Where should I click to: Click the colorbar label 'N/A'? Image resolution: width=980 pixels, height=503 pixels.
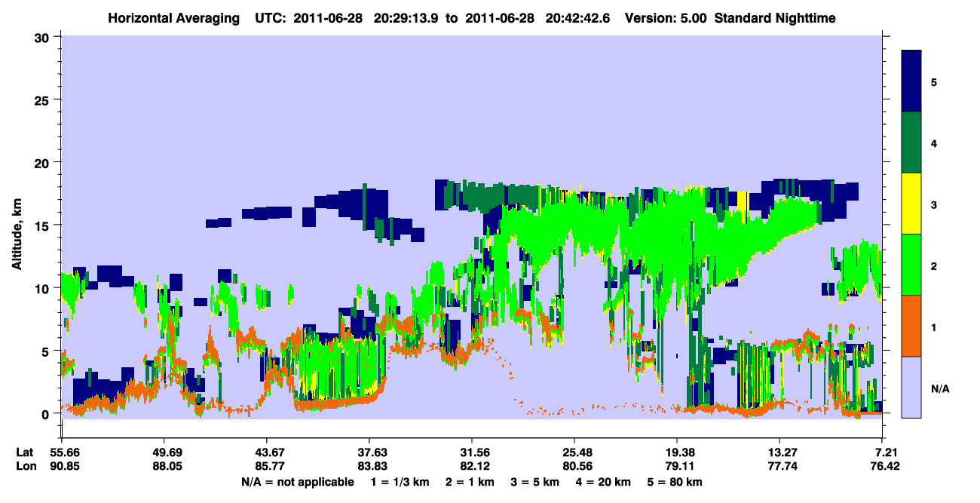pos(940,388)
